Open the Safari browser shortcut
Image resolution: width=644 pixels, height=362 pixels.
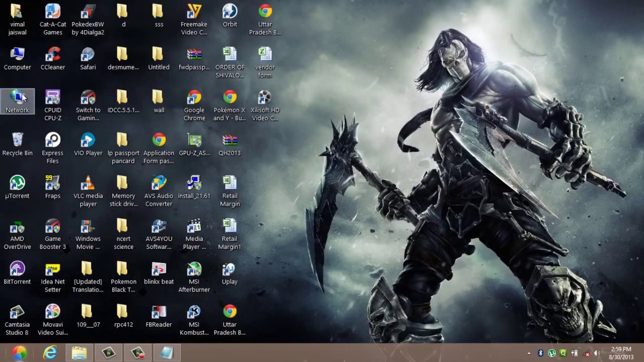88,59
